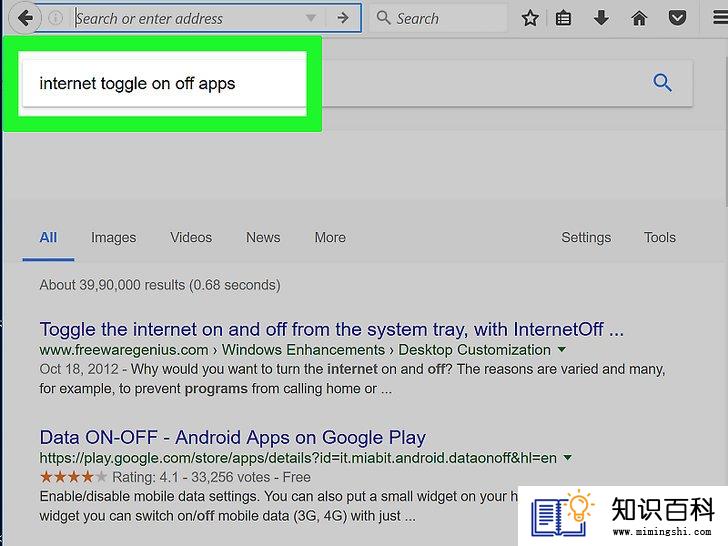Run the Google search with blue magnifier
This screenshot has width=728, height=546.
pyautogui.click(x=663, y=83)
